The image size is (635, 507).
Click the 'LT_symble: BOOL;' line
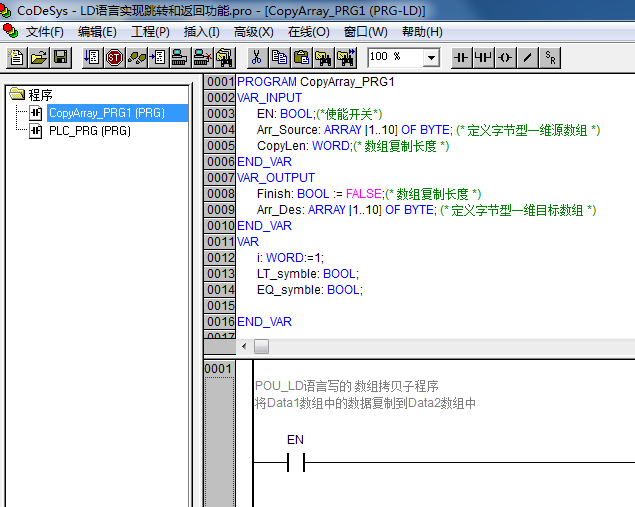pyautogui.click(x=308, y=274)
